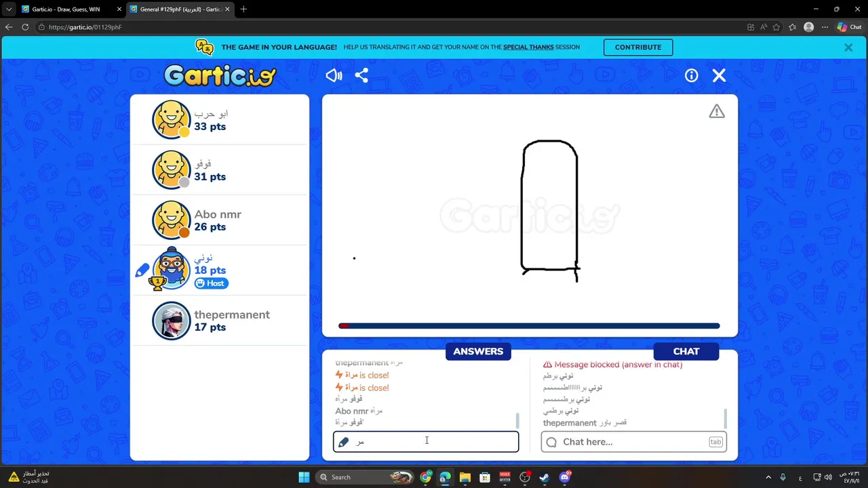Viewport: 868px width, 488px height.
Task: Click the Gartic.io logo
Action: (220, 75)
